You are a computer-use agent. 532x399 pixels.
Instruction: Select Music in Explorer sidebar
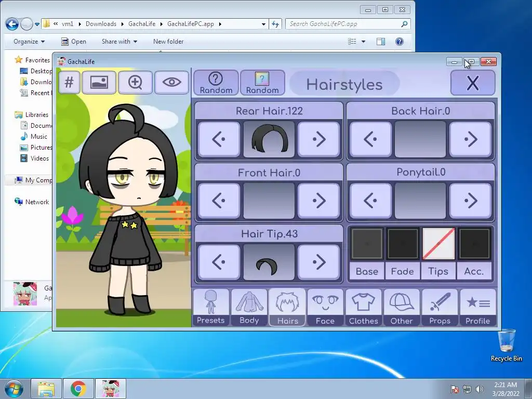(34, 137)
